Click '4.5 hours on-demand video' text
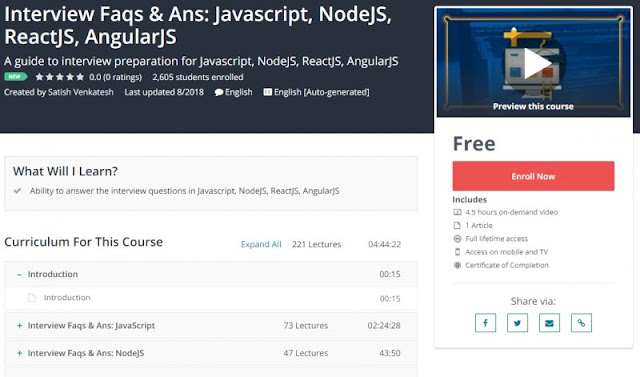The image size is (640, 377). [x=511, y=212]
